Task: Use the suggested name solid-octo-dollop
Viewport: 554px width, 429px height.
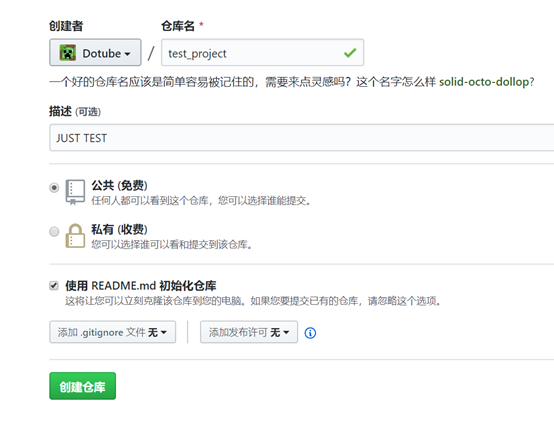Action: 483,82
